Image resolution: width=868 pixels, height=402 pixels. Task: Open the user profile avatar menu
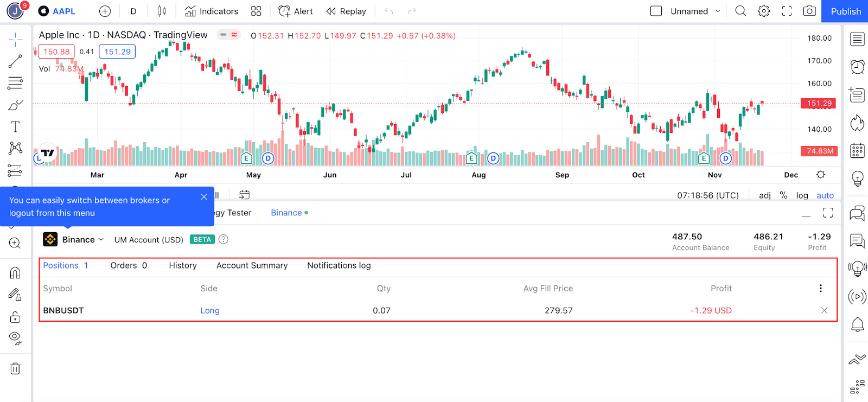(15, 11)
